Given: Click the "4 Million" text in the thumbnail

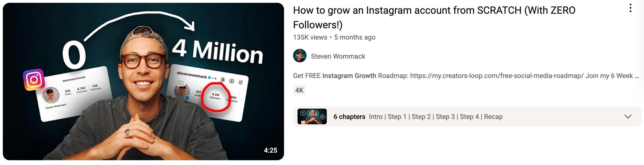Looking at the screenshot, I should click(217, 51).
